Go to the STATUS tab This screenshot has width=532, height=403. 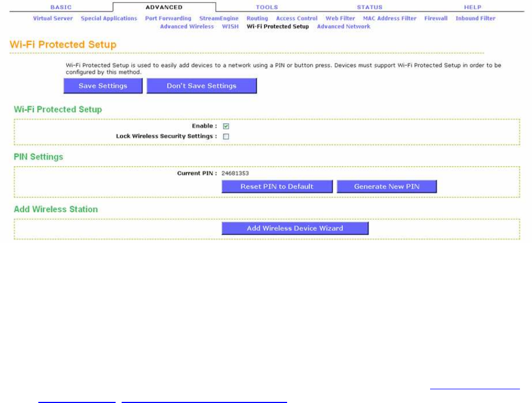[x=369, y=7]
